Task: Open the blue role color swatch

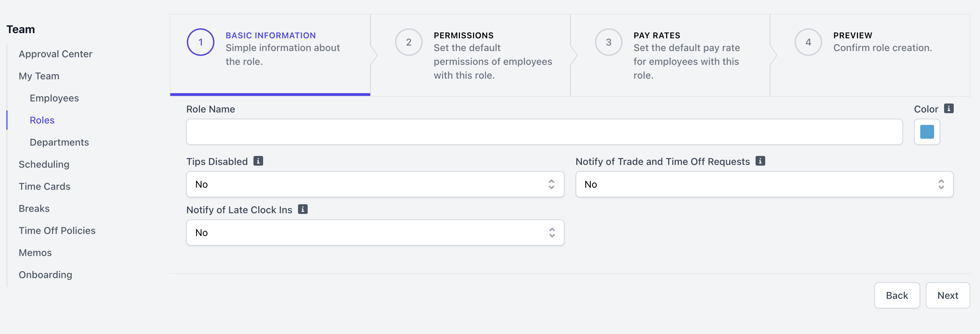Action: point(927,132)
